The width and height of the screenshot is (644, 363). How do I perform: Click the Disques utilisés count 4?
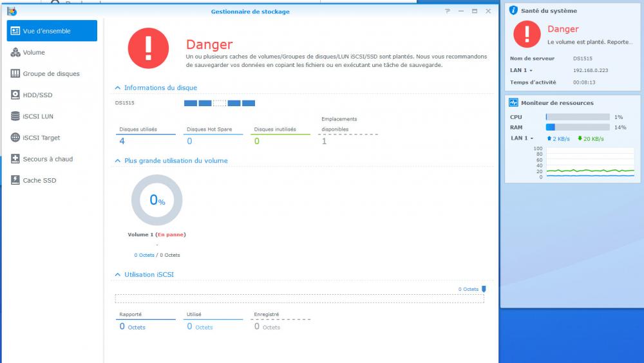[x=122, y=141]
